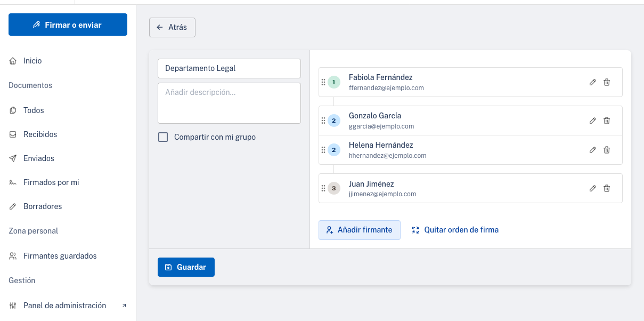
Task: Click edit pencil for Juan Jiménez
Action: (592, 188)
